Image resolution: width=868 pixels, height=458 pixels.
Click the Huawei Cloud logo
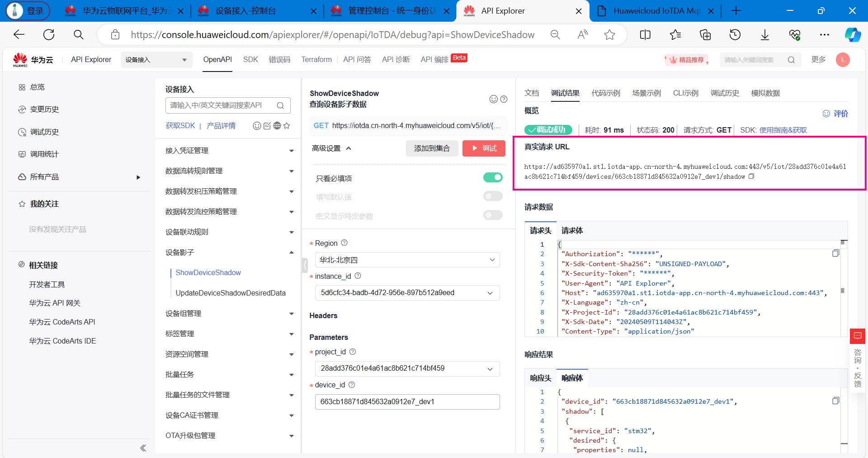point(33,60)
